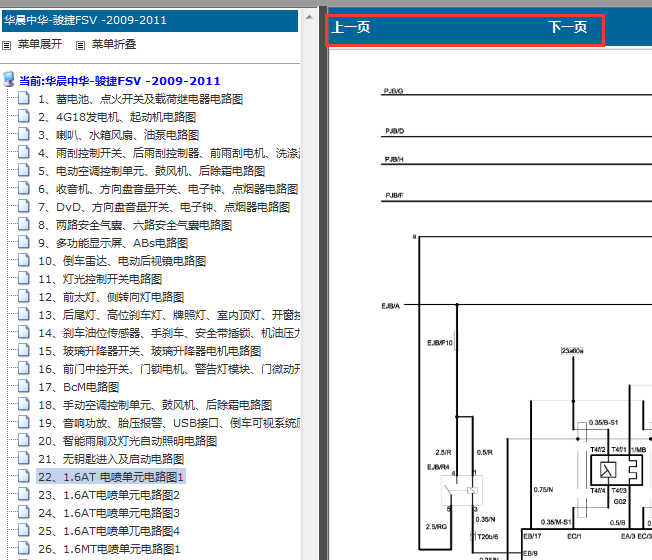This screenshot has width=652, height=560.
Task: Select root 当前:华晨中华-骏捷FSV -2009-2011
Action: click(x=120, y=81)
